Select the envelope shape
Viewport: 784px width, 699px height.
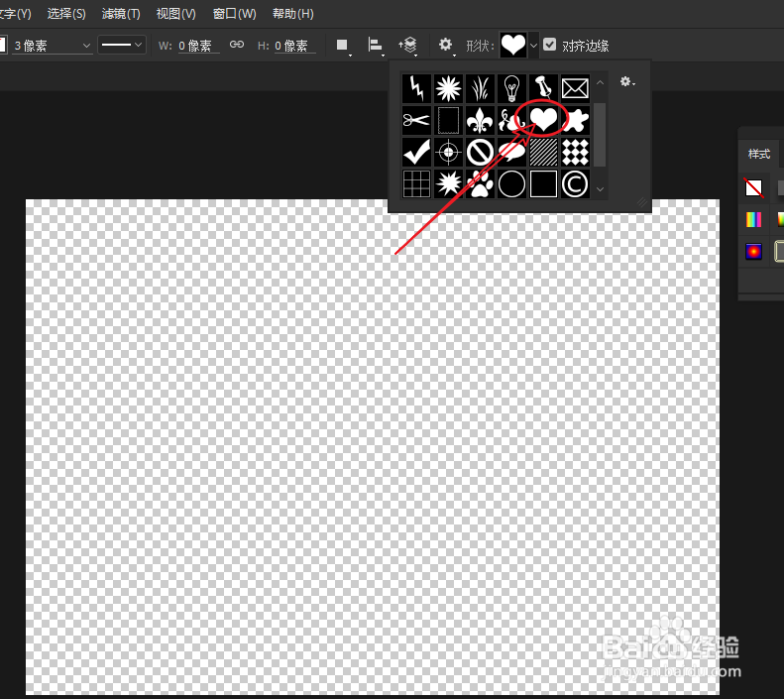coord(575,88)
